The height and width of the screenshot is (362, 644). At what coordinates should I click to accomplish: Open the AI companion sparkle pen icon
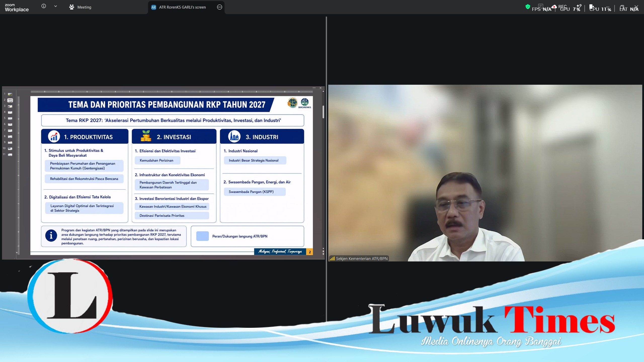579,7
